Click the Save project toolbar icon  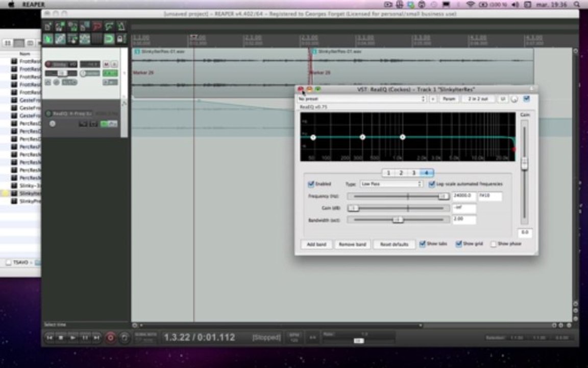click(72, 26)
